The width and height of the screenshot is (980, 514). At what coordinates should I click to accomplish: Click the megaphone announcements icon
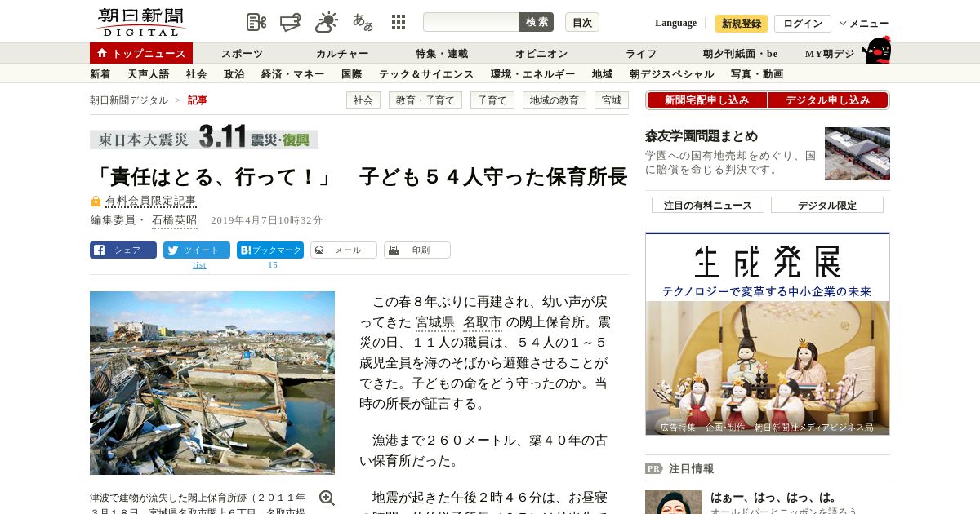tap(292, 22)
